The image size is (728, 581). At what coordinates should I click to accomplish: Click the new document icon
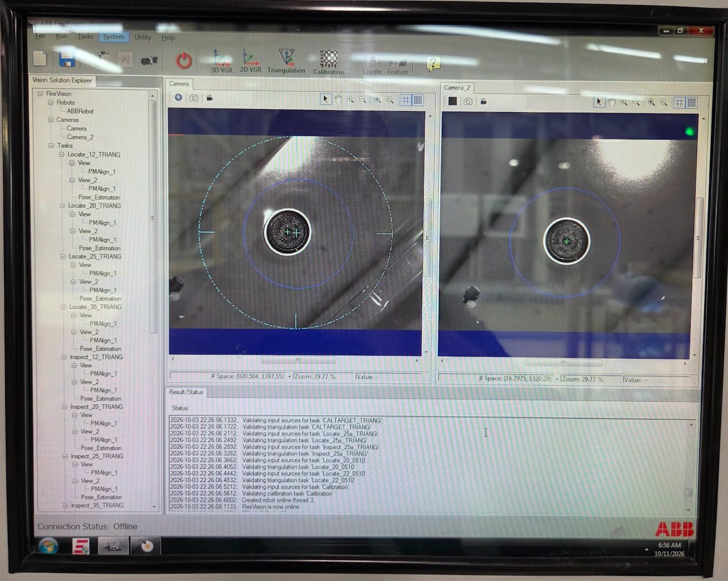[40, 58]
